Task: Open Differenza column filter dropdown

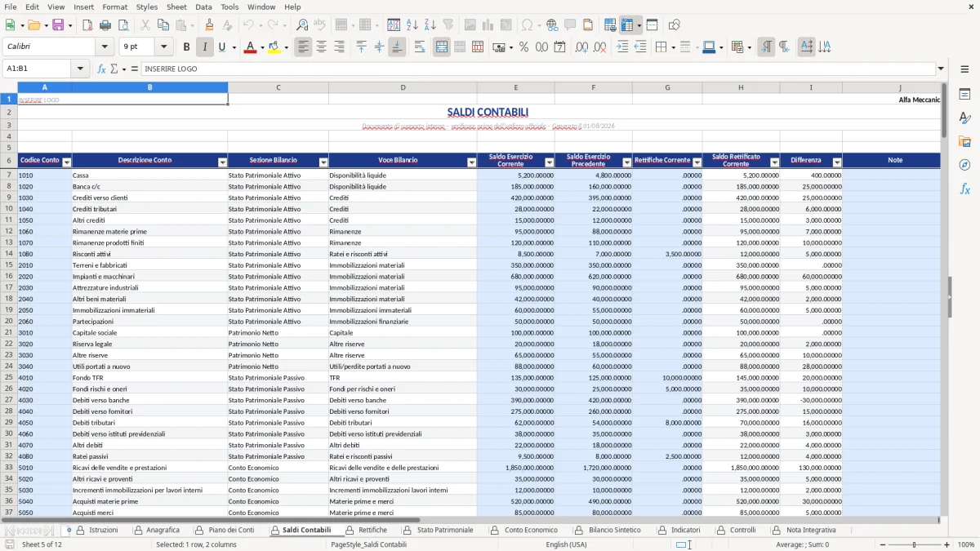Action: click(x=837, y=162)
